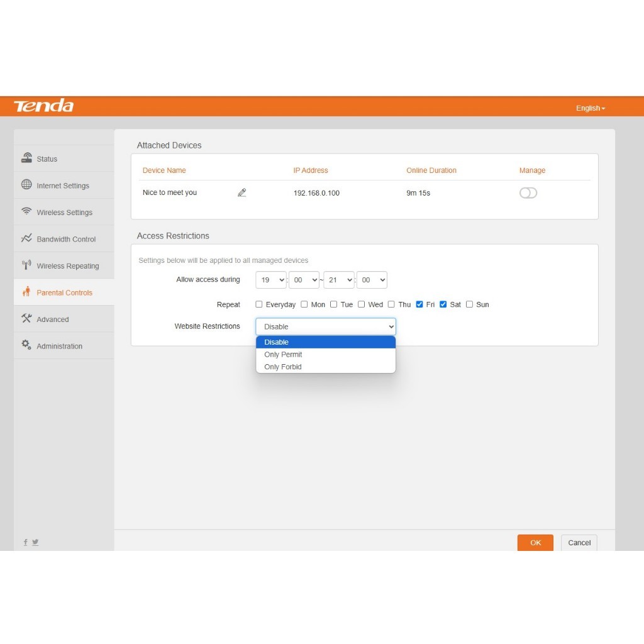
Task: Check the Everyday repeat checkbox
Action: click(x=259, y=304)
